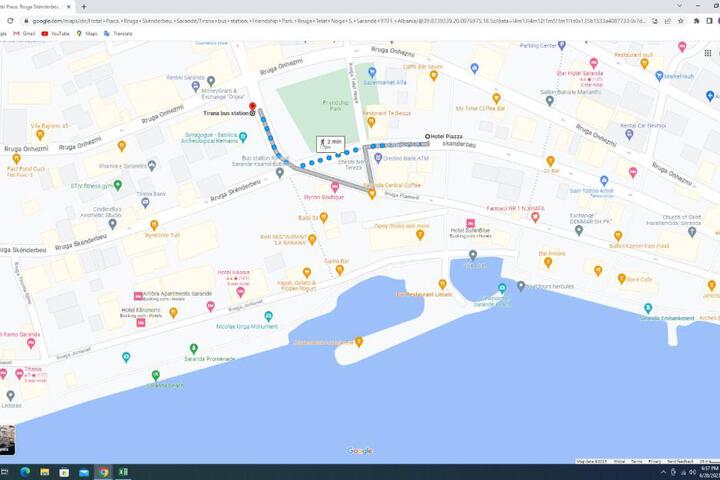
Task: Select the Supermarket Alfa shopping pin
Action: click(x=372, y=72)
